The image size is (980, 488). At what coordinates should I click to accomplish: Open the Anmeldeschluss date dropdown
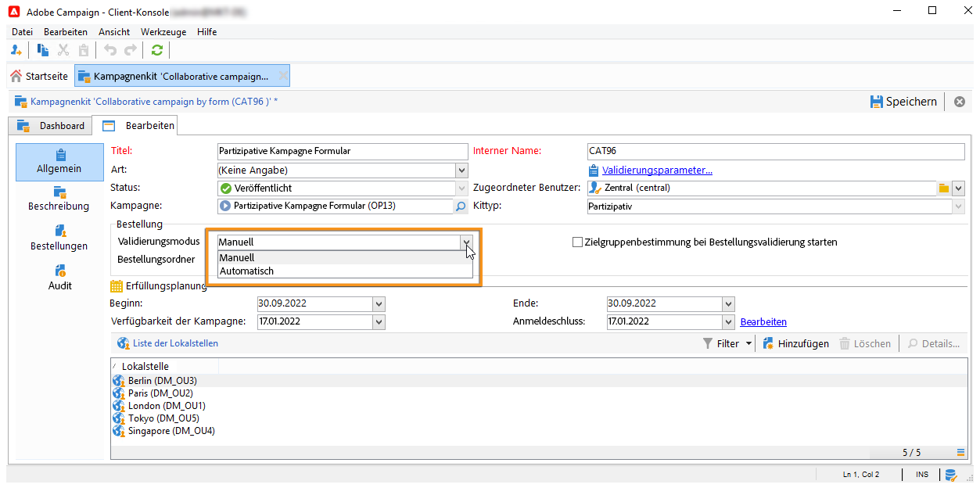pyautogui.click(x=729, y=321)
